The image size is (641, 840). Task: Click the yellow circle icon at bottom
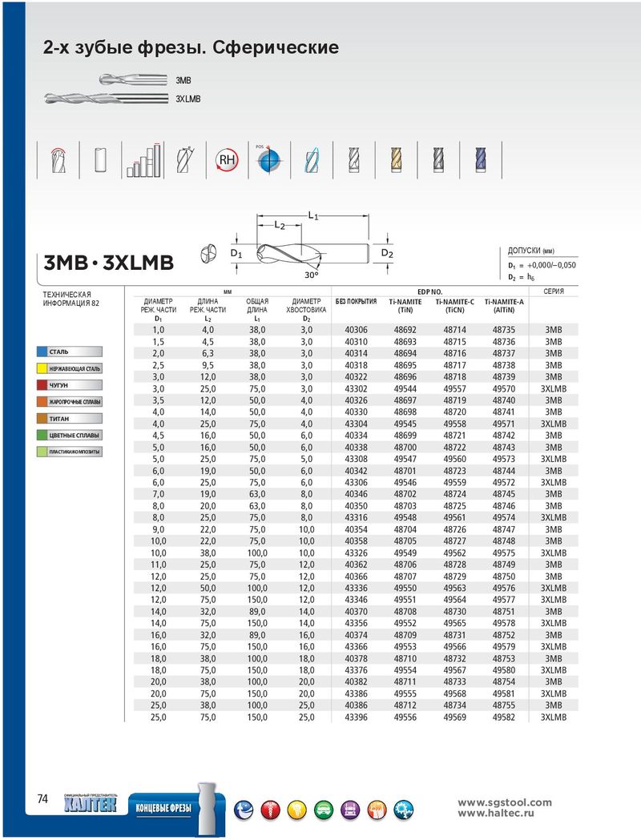(x=297, y=810)
